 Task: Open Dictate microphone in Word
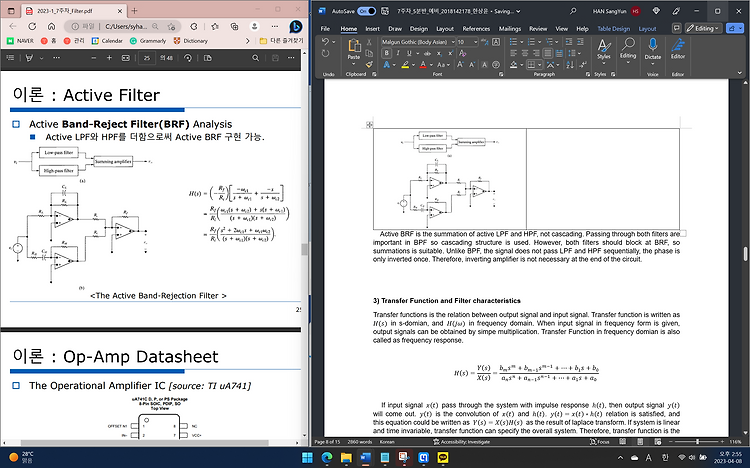653,45
